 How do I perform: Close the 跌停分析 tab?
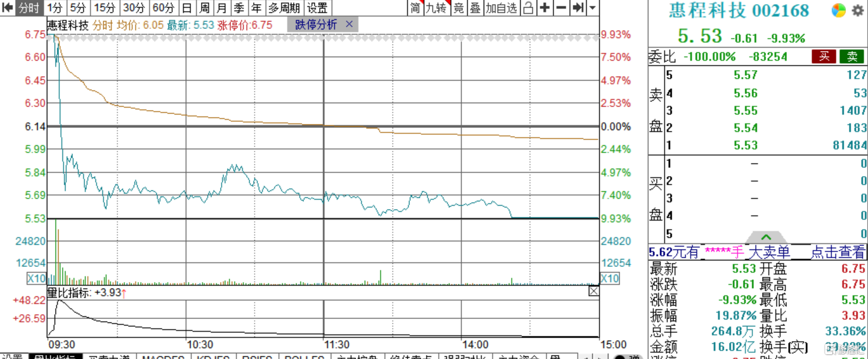pos(349,24)
